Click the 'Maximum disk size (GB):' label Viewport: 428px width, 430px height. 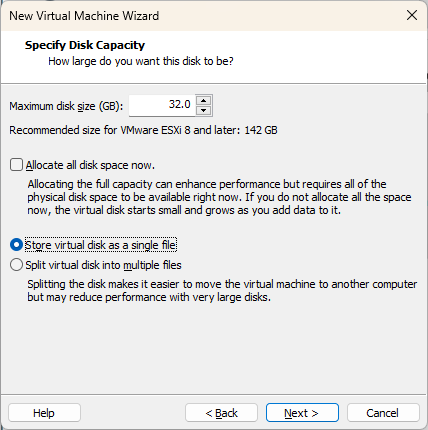(66, 106)
